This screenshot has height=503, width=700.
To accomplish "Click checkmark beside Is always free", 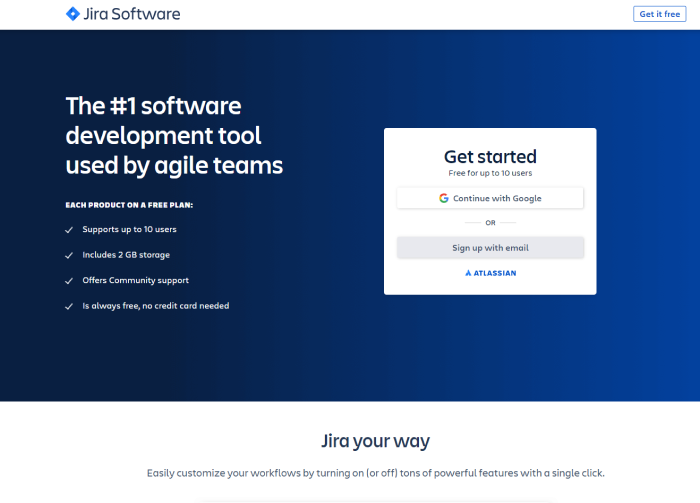I will pos(69,306).
